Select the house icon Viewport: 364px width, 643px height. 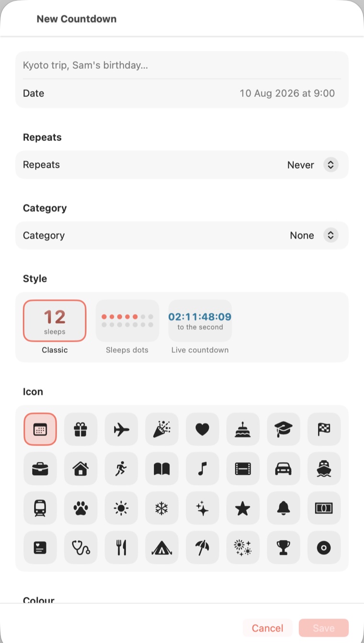coord(80,469)
